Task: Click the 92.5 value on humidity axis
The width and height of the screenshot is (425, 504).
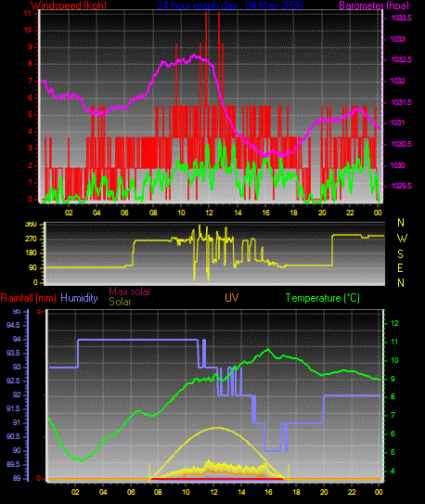Action: click(x=13, y=381)
